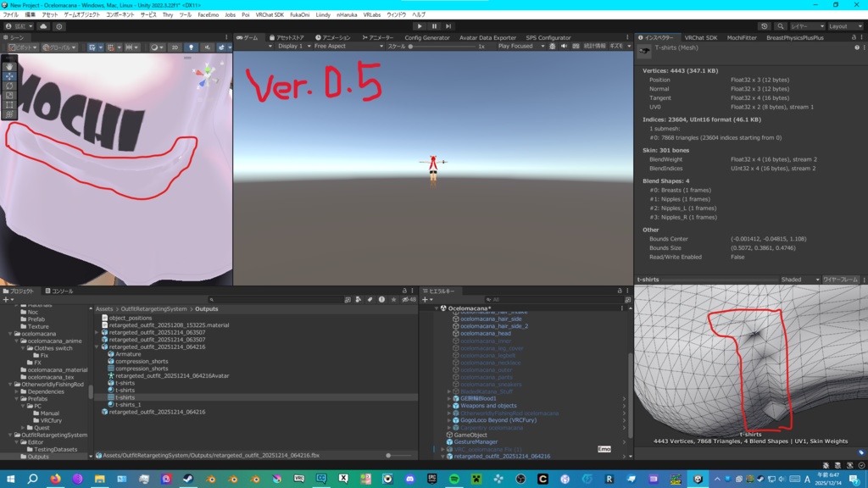Select the combined Transform tool

(x=9, y=114)
